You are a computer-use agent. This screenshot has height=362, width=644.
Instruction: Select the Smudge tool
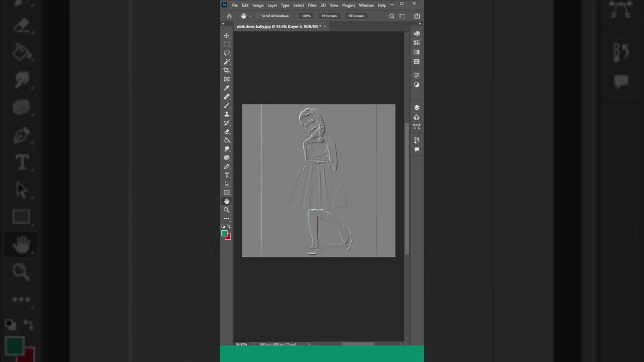[x=226, y=149]
